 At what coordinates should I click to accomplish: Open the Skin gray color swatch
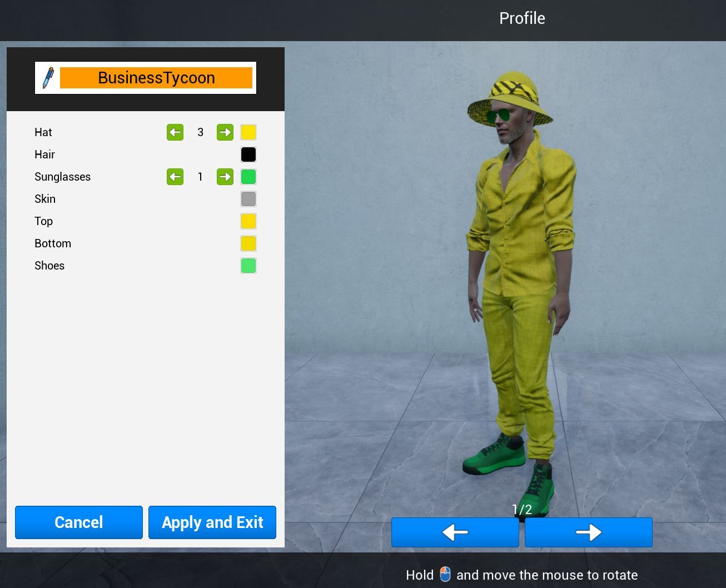(x=248, y=199)
